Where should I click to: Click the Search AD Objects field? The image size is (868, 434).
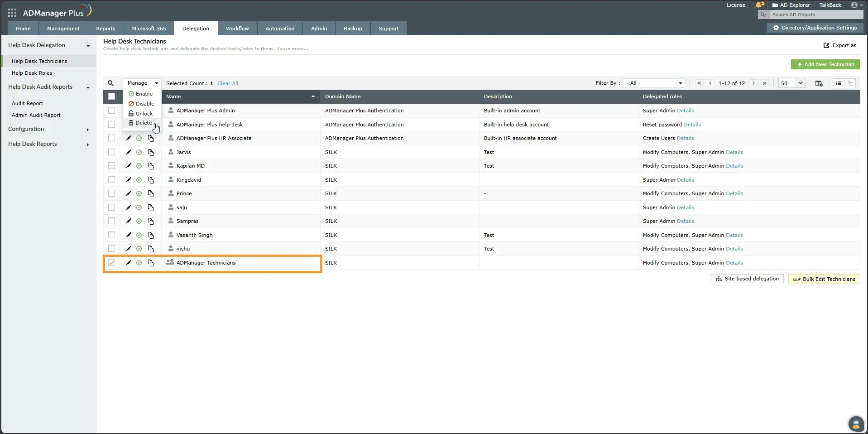(x=816, y=14)
